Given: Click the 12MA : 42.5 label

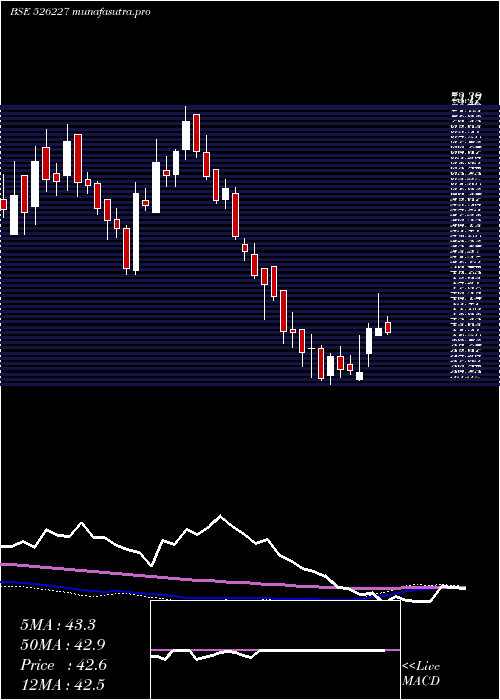Looking at the screenshot, I should 63,685.
